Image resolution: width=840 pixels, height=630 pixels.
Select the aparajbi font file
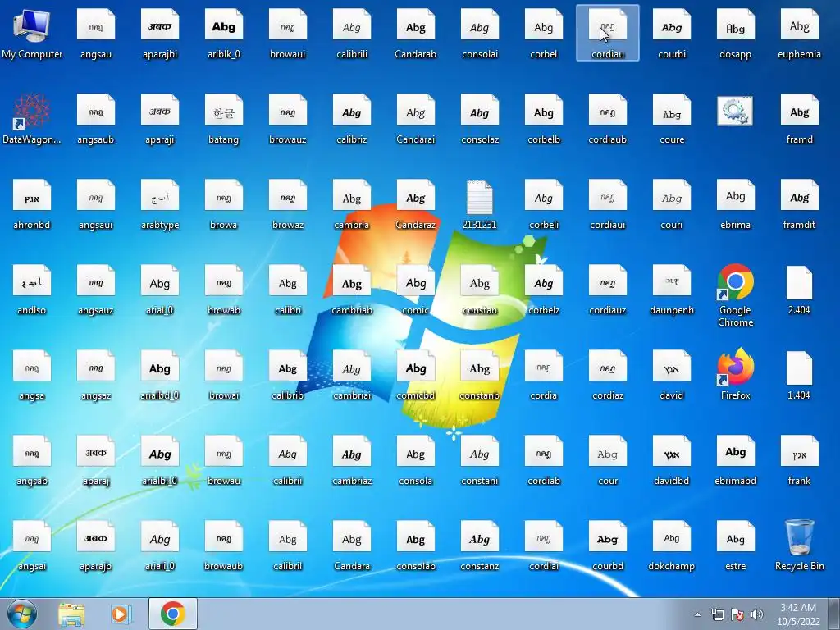pyautogui.click(x=160, y=33)
